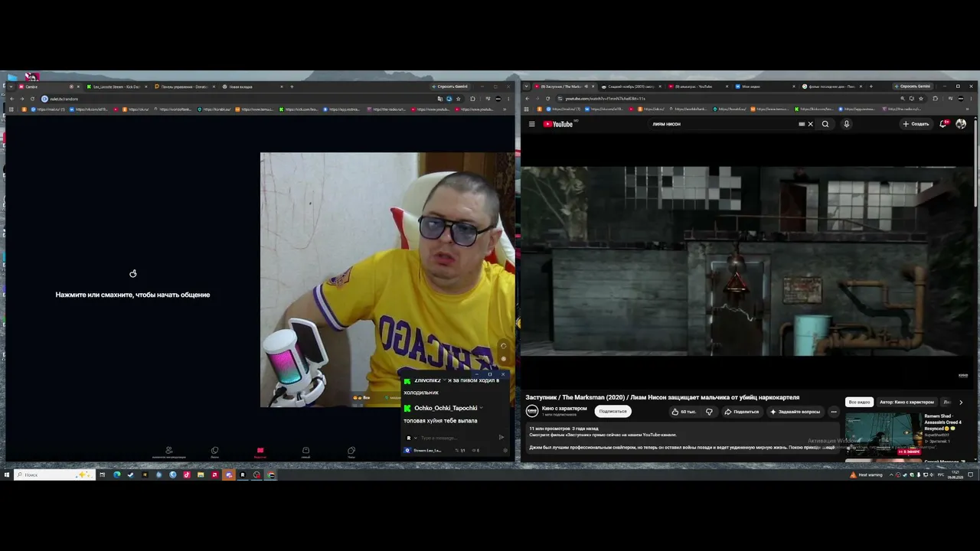Bookmark the YouTube page with star
This screenshot has width=980, height=551.
(x=921, y=99)
